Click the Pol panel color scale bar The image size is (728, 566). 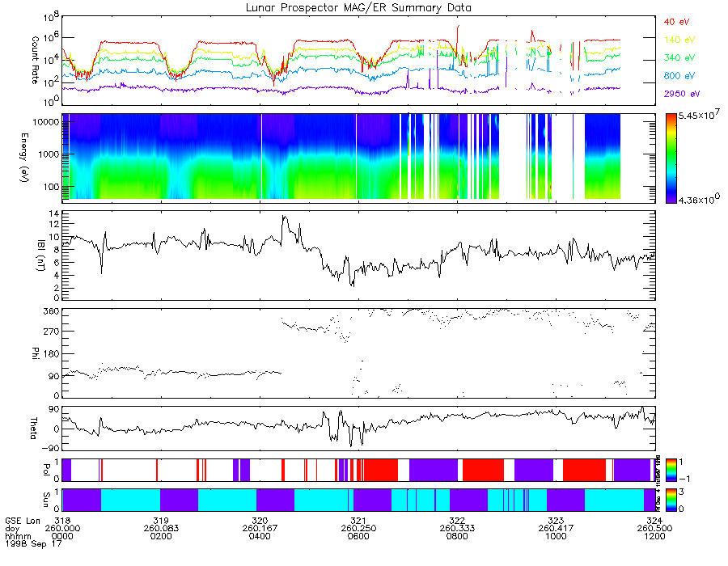pos(671,470)
